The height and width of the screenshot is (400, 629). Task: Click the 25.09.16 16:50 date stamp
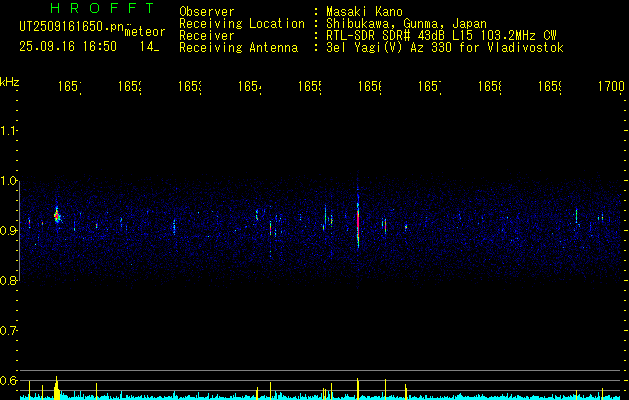point(68,47)
